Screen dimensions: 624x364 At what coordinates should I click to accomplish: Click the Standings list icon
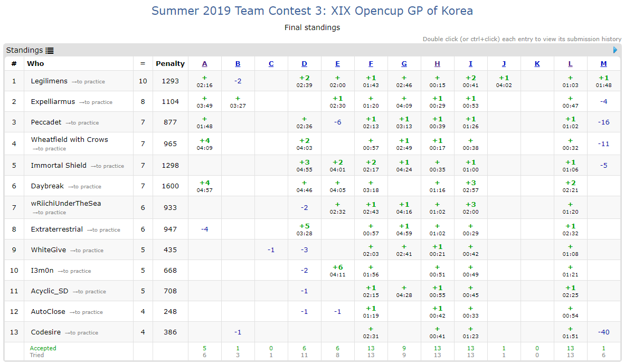point(50,51)
